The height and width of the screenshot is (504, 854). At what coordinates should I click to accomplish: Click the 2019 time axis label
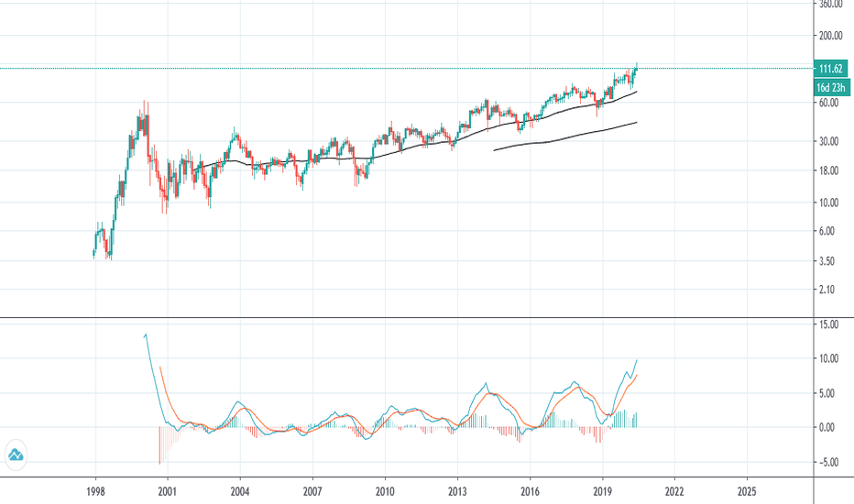click(602, 492)
